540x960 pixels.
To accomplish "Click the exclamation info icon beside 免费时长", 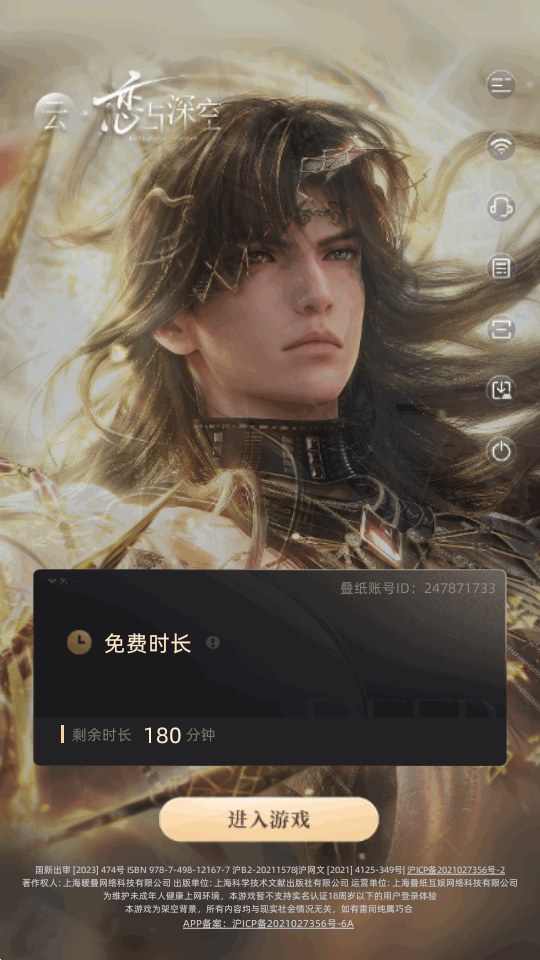I will coord(212,643).
